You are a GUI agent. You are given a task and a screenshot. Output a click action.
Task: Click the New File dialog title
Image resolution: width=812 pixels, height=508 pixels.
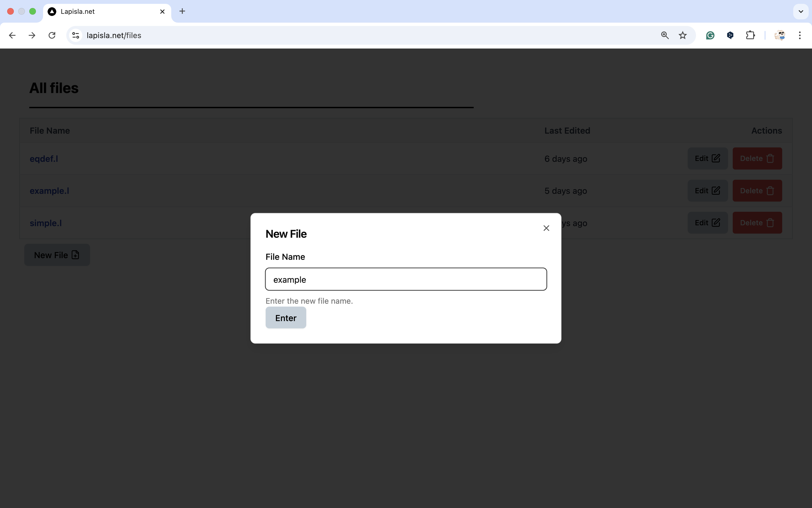click(x=286, y=234)
